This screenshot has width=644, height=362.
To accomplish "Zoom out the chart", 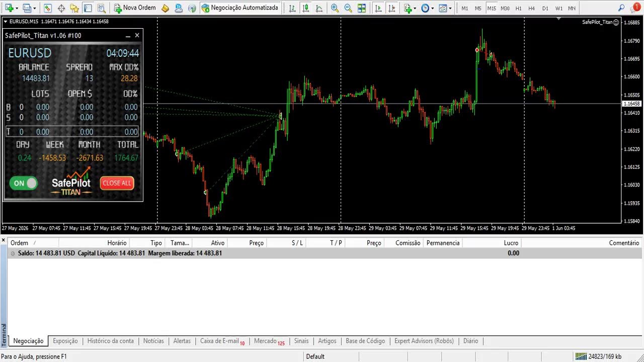I will pos(348,8).
